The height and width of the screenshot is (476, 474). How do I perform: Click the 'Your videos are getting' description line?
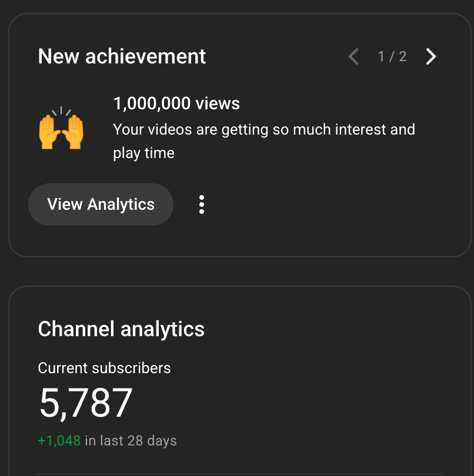click(x=263, y=129)
